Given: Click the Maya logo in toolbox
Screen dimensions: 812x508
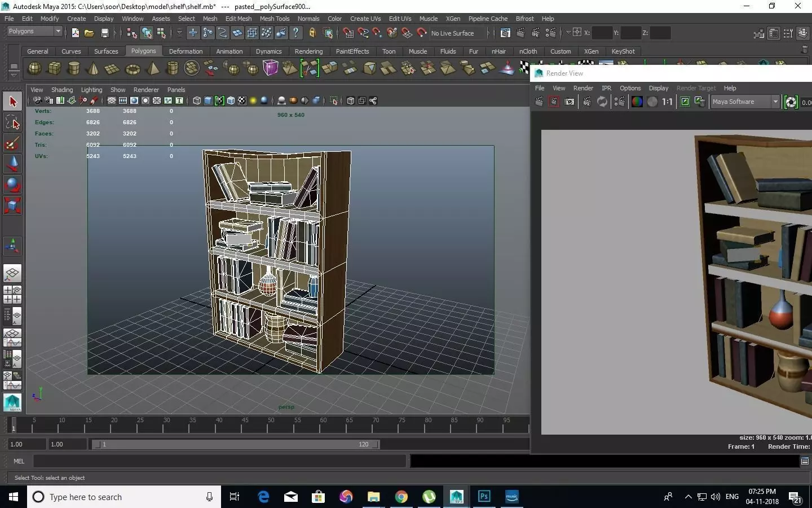Looking at the screenshot, I should coord(12,402).
